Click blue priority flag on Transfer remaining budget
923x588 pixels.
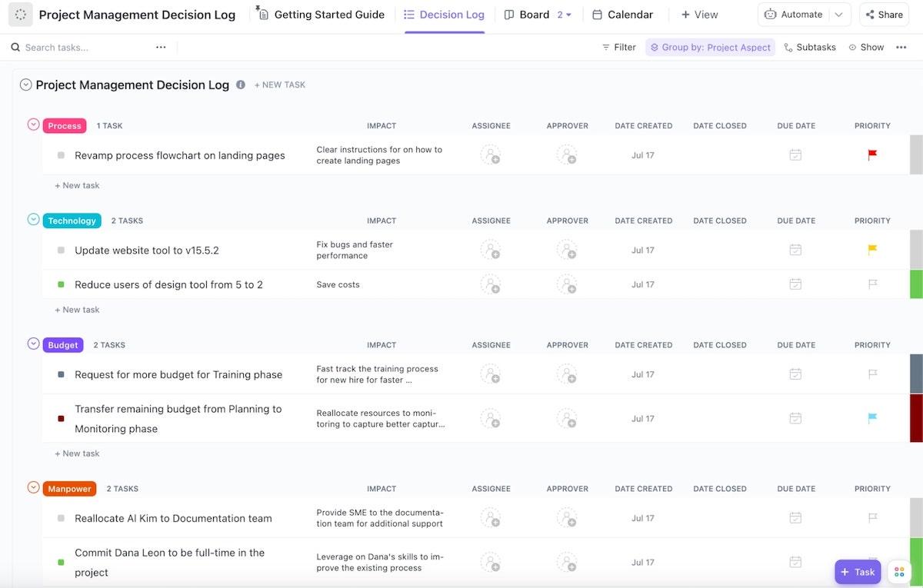tap(872, 419)
